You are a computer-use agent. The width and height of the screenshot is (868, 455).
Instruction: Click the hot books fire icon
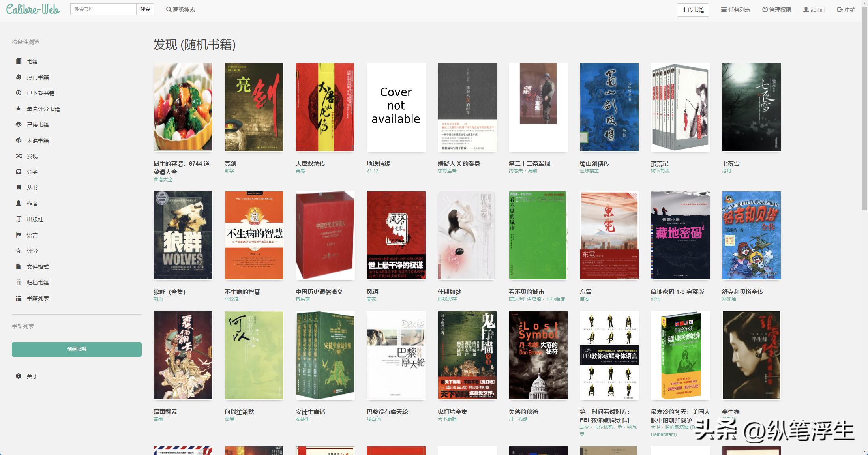[19, 77]
